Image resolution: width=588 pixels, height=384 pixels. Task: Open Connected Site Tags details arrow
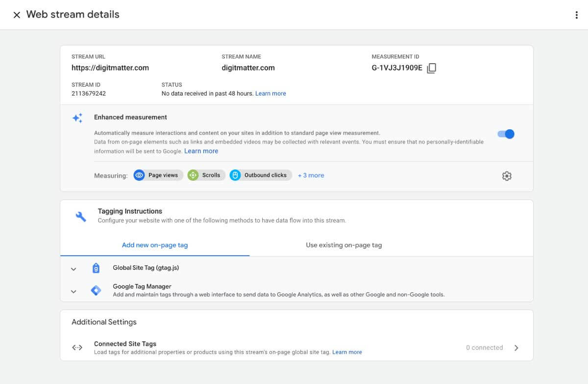point(516,347)
